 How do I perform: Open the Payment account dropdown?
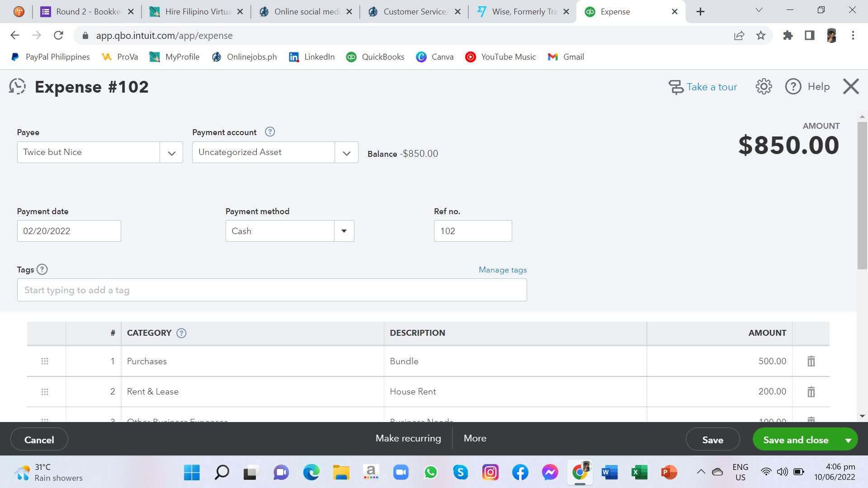pos(346,153)
